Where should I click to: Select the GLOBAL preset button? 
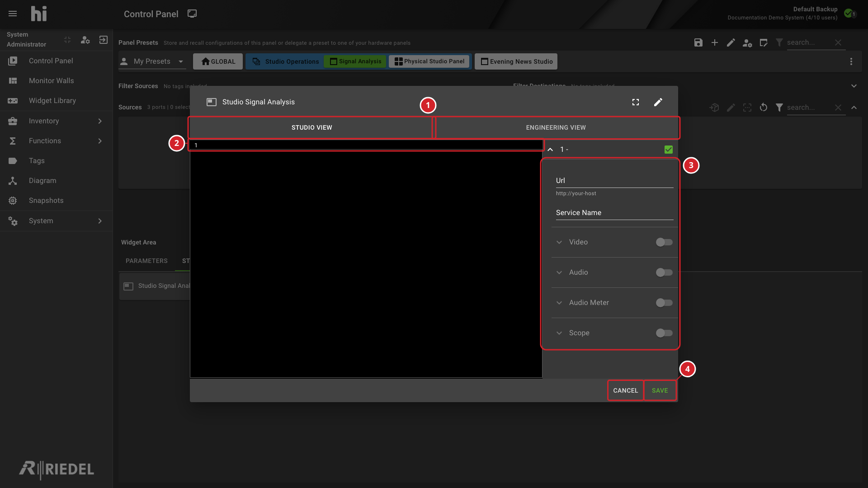[218, 61]
